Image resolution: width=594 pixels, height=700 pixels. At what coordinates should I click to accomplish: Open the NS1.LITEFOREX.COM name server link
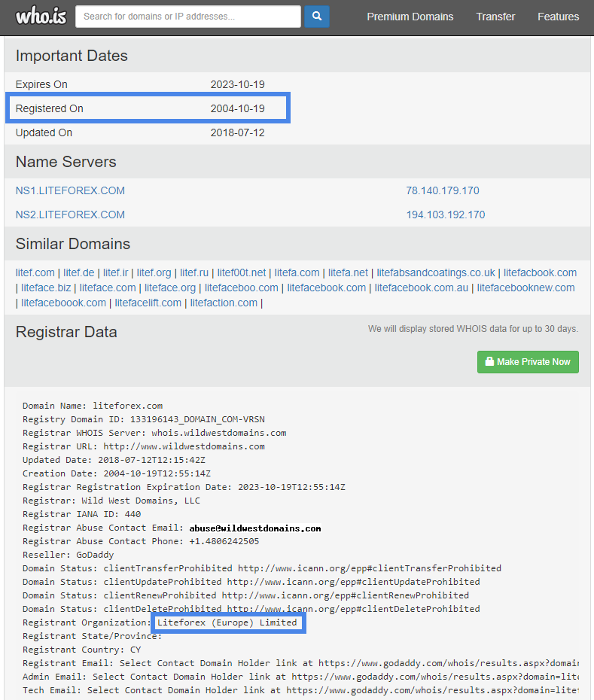[70, 190]
